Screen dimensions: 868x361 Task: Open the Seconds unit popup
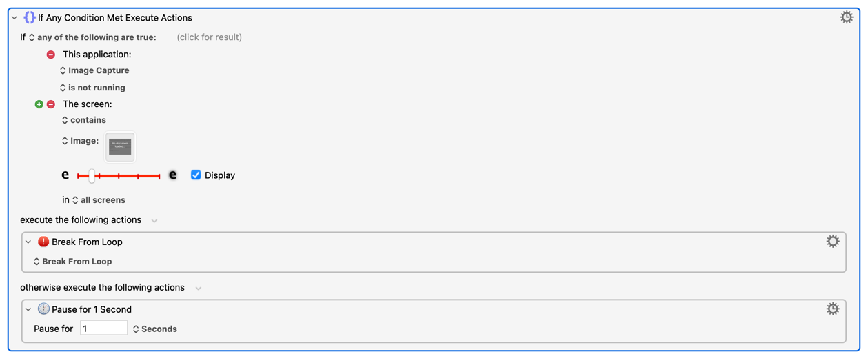[155, 329]
